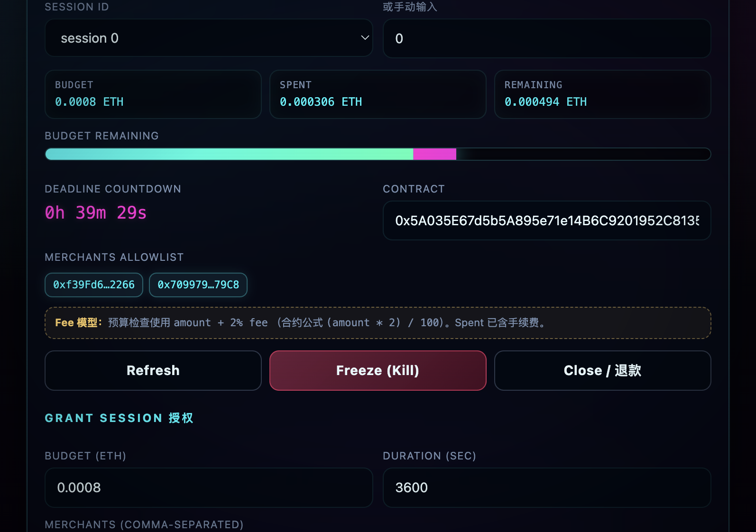Click the Refresh button
The image size is (756, 532).
[x=153, y=370]
